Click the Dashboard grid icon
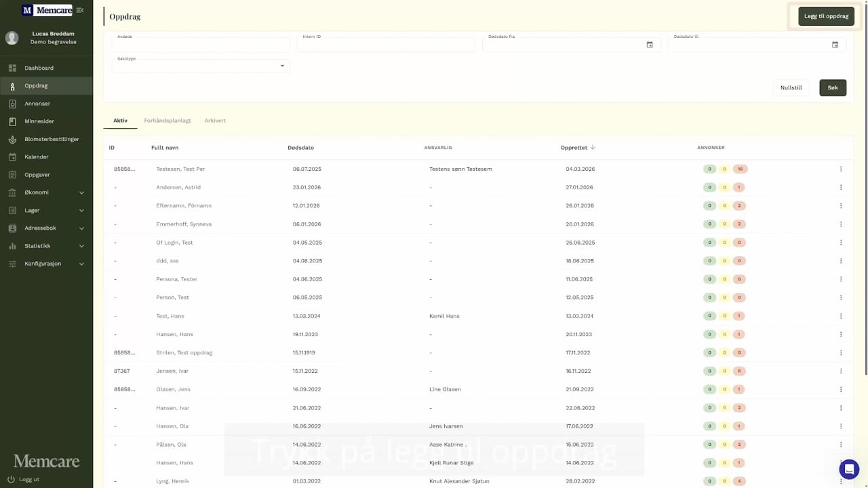 (12, 68)
